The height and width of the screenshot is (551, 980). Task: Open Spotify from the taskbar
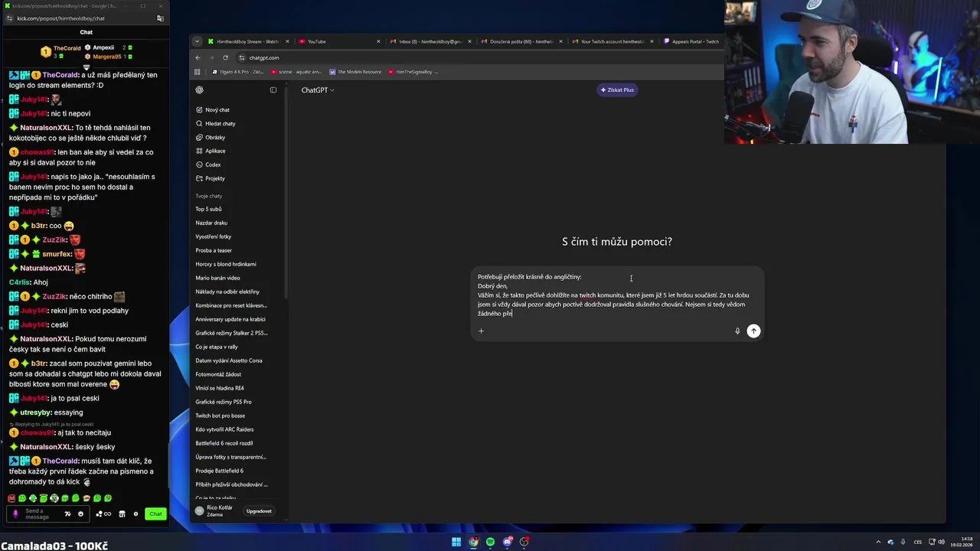click(x=490, y=542)
